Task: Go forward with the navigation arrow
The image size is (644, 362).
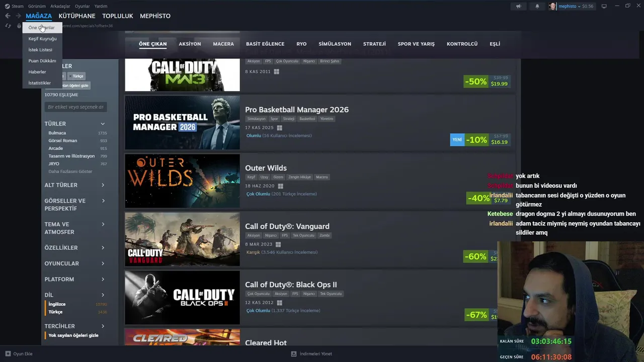Action: (x=18, y=16)
